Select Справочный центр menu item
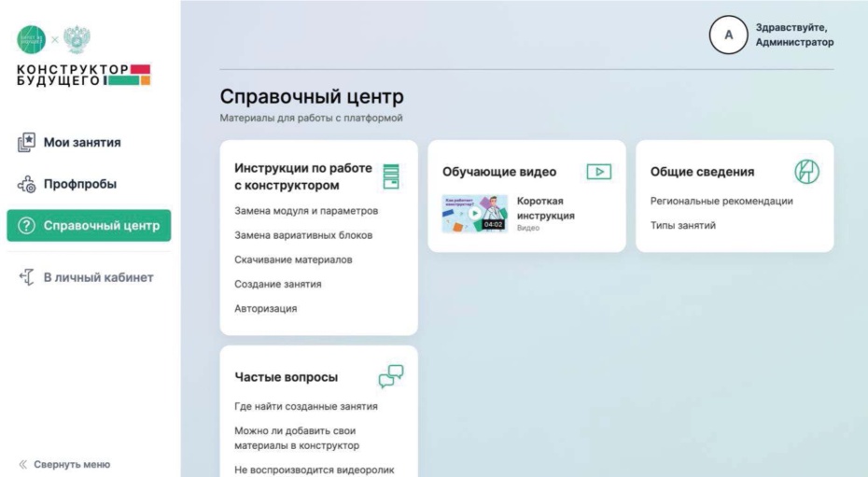 [x=89, y=225]
